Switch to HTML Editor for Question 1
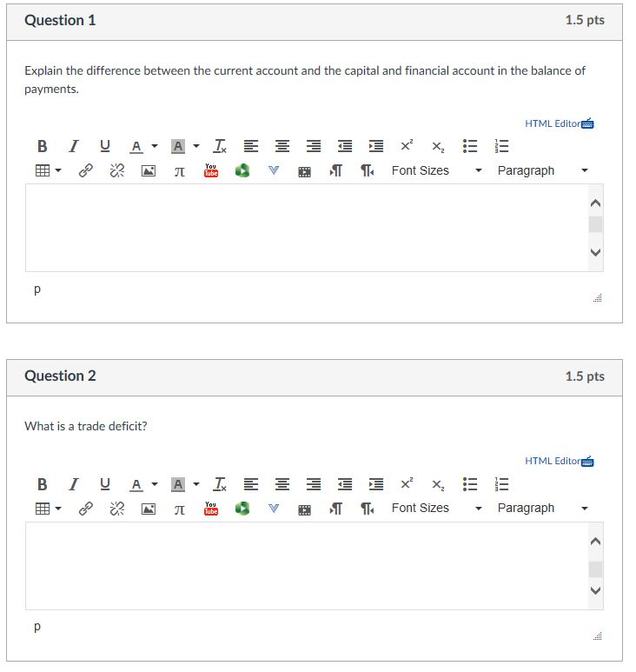This screenshot has height=672, width=636. pos(559,123)
